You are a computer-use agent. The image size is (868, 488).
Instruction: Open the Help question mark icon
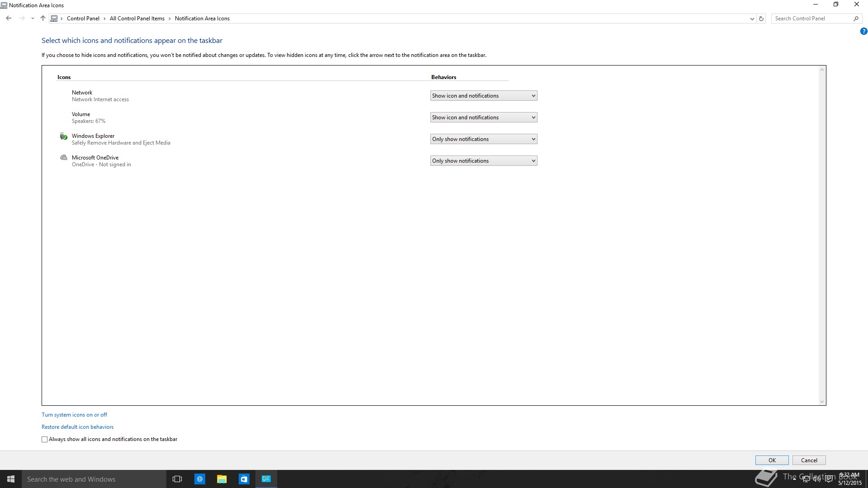click(x=863, y=31)
